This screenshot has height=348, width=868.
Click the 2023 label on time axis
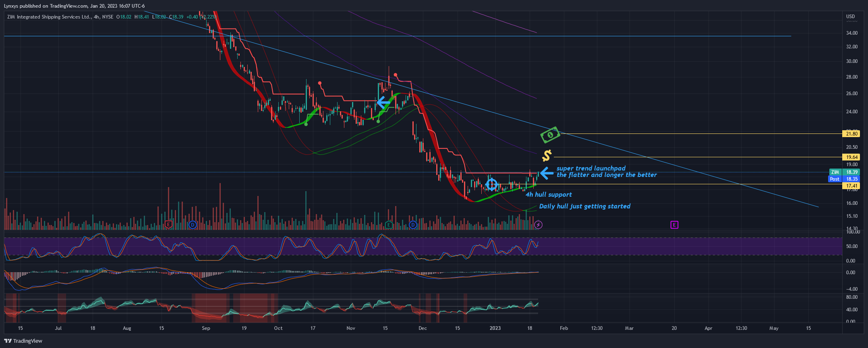pyautogui.click(x=495, y=328)
